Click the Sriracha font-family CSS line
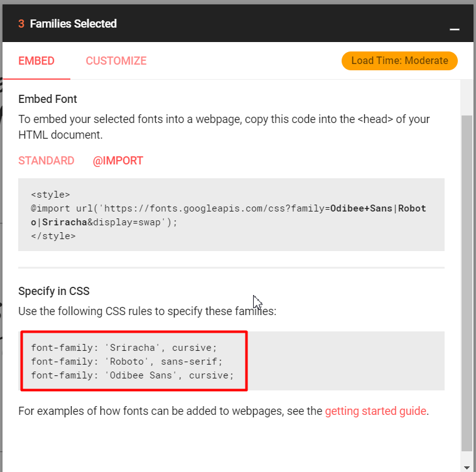476x472 pixels. click(x=124, y=347)
